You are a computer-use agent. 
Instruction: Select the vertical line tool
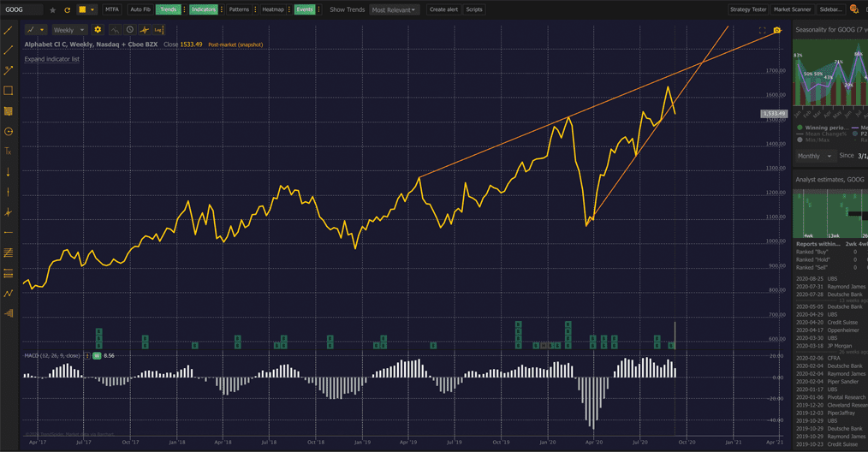coord(8,193)
